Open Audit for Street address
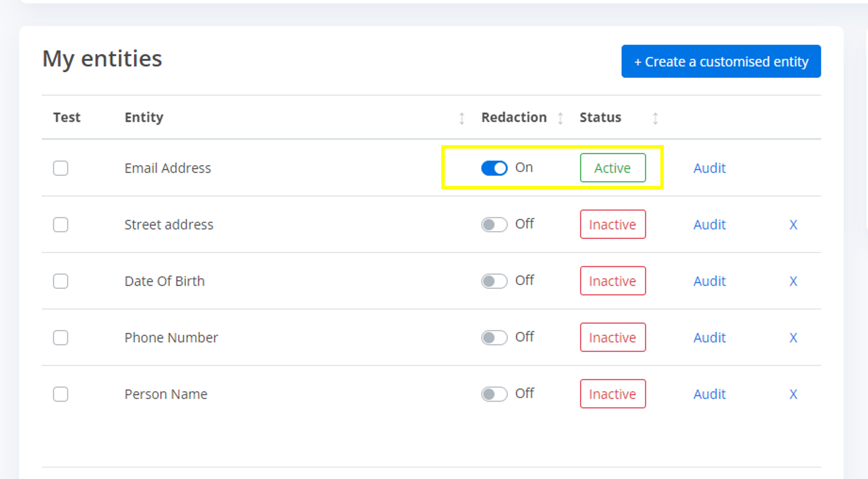The height and width of the screenshot is (479, 868). point(709,224)
